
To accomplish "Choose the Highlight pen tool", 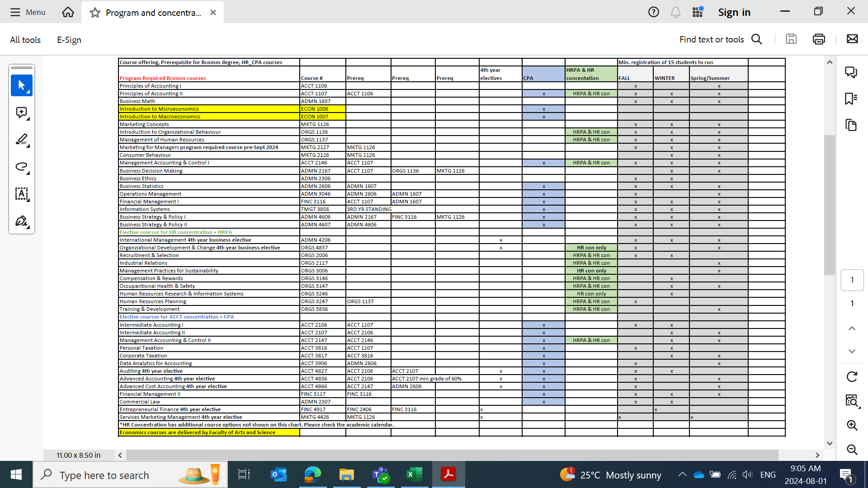I will click(x=22, y=140).
